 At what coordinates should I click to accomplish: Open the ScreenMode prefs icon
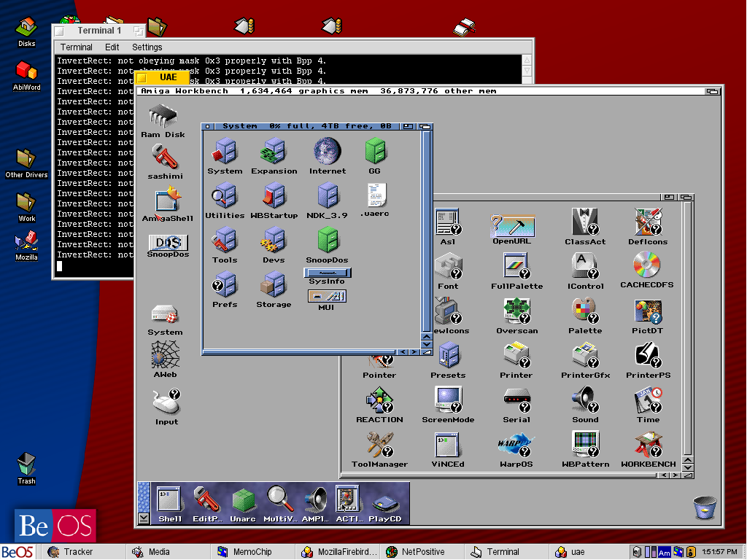(448, 400)
